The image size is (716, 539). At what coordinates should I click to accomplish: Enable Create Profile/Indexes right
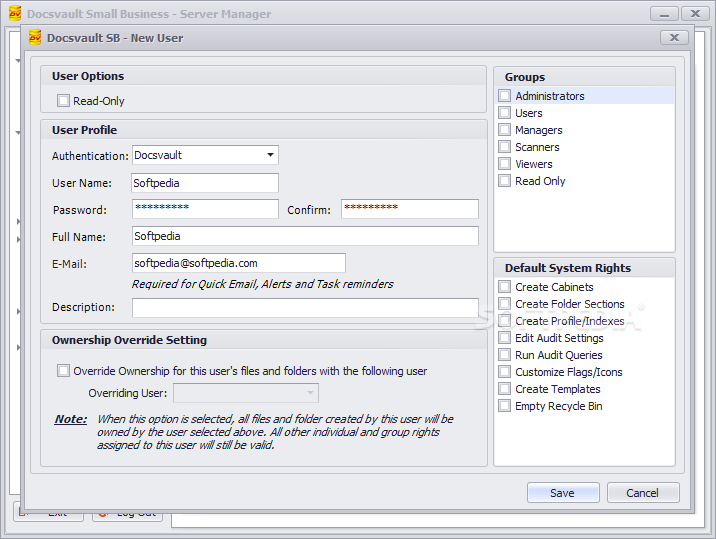click(x=504, y=321)
